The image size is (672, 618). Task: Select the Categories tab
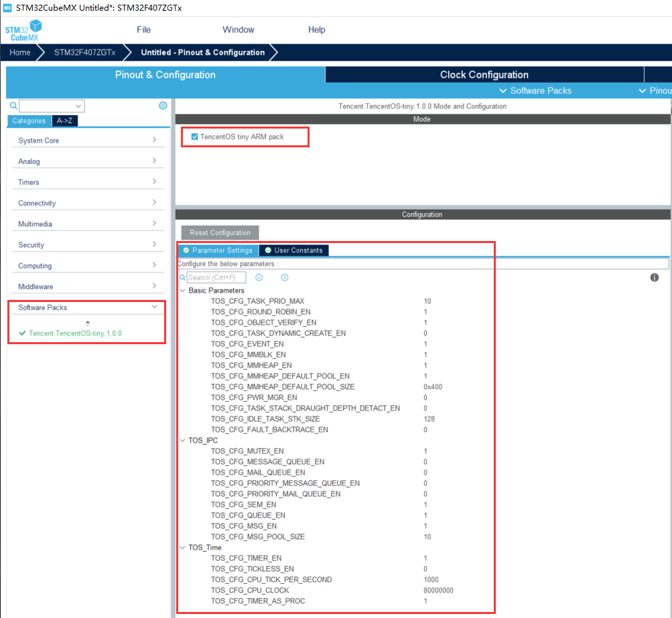29,121
